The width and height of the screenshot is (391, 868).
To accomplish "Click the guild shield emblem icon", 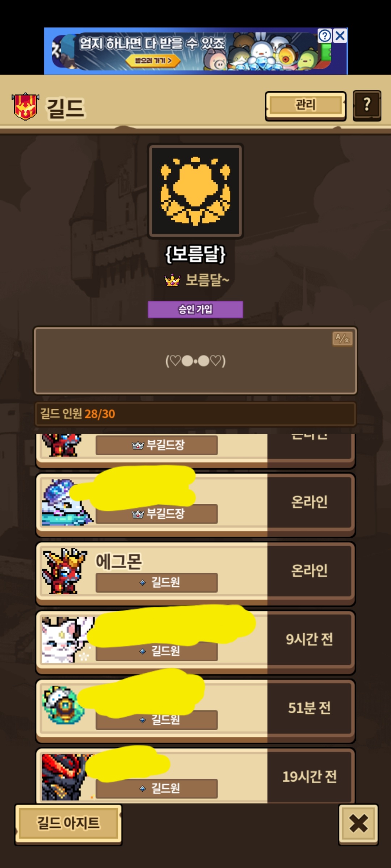I will pyautogui.click(x=25, y=106).
